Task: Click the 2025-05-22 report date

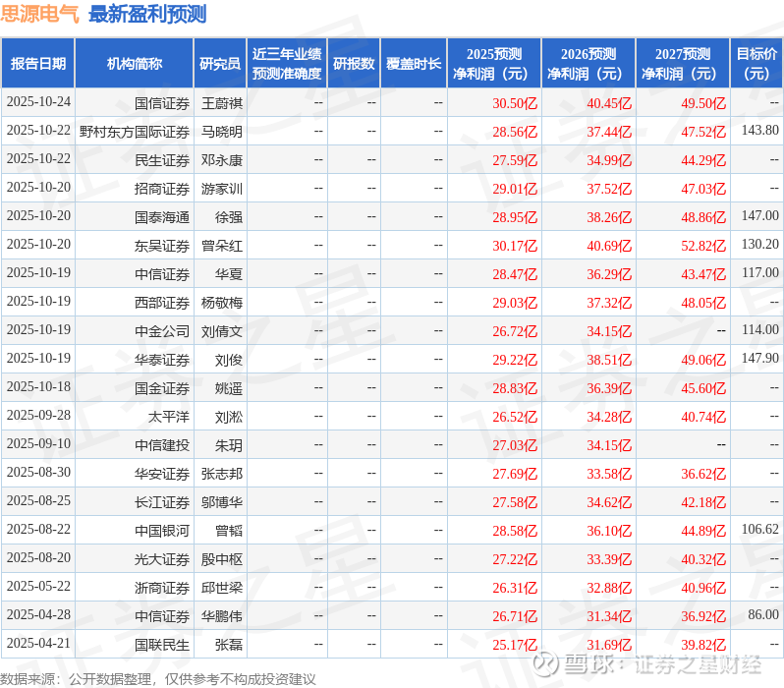Action: coord(38,587)
